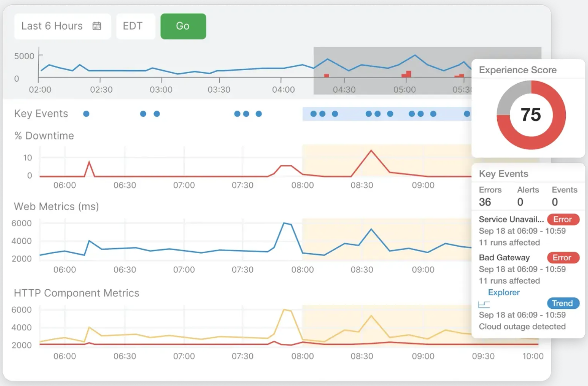588x386 pixels.
Task: Click the 02:30 label on overview axis
Action: pyautogui.click(x=101, y=90)
